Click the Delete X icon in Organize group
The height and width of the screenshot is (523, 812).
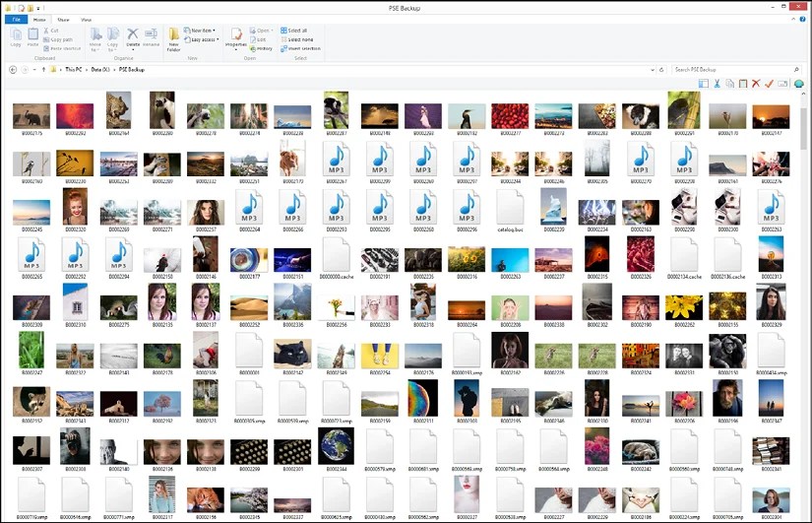[x=133, y=34]
